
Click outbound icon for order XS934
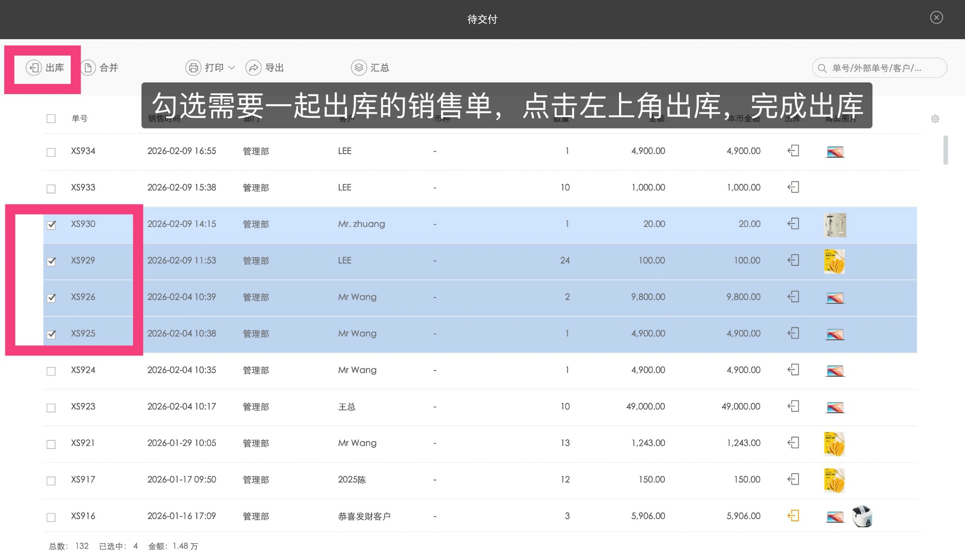pyautogui.click(x=793, y=151)
